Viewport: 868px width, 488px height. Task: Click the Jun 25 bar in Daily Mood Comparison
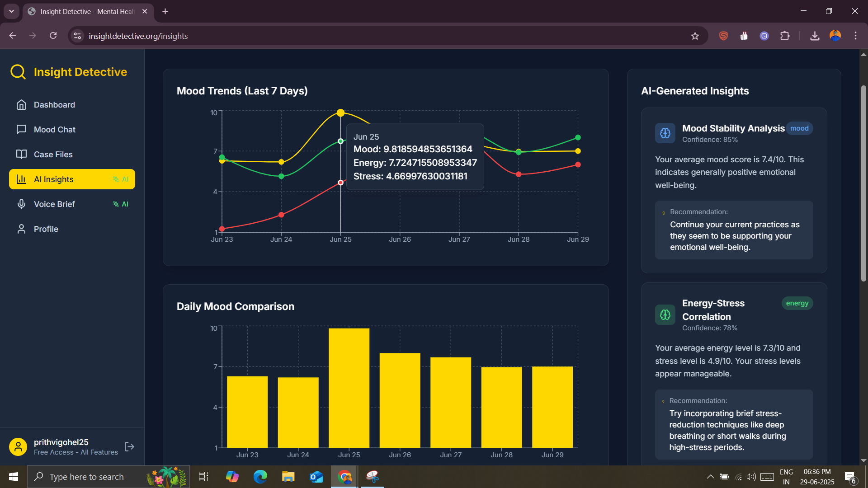(349, 388)
